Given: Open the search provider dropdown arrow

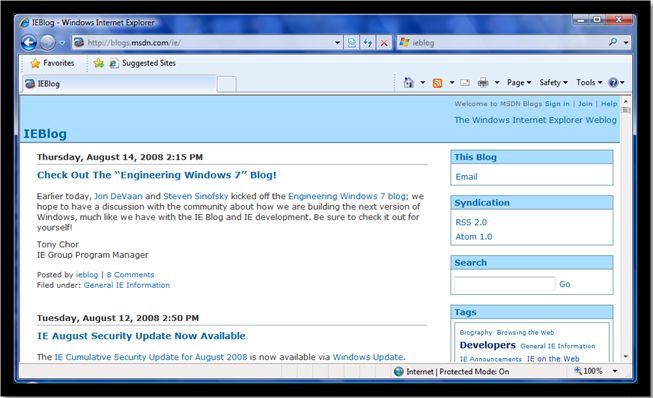Looking at the screenshot, I should (x=626, y=42).
